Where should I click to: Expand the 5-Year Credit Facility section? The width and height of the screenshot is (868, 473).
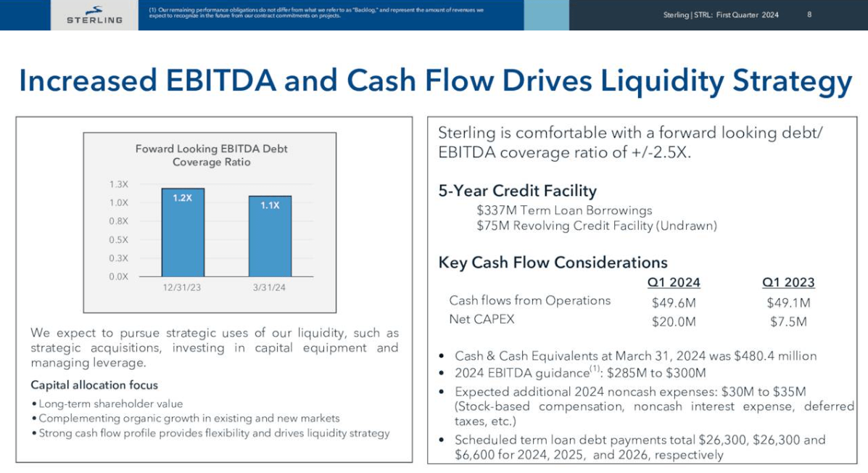click(518, 191)
